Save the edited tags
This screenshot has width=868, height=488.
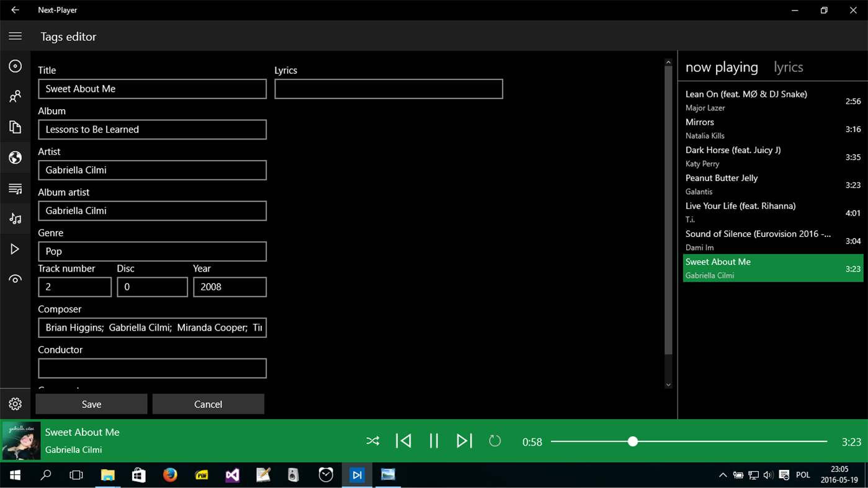coord(91,404)
